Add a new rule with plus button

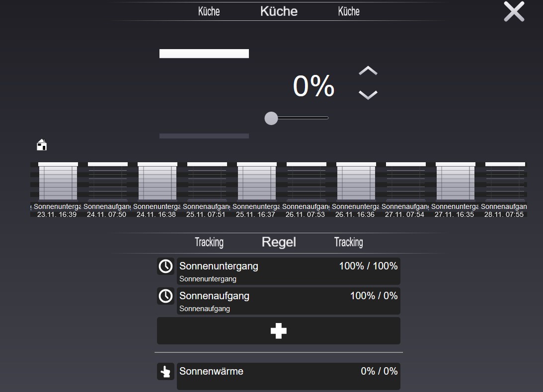[278, 331]
